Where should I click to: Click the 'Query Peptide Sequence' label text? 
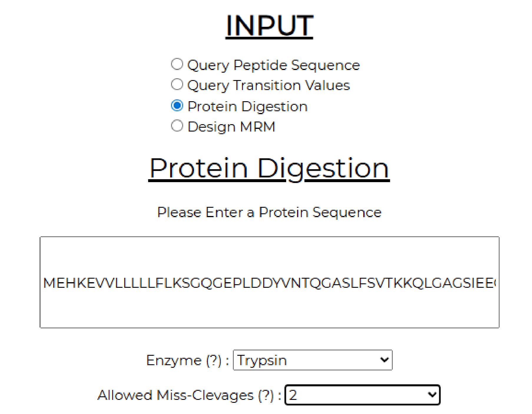click(274, 65)
